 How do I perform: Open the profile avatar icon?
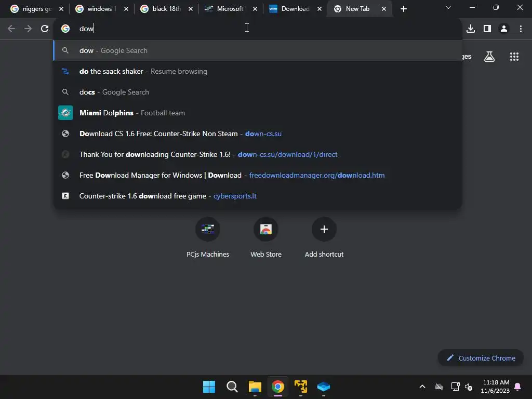504,29
